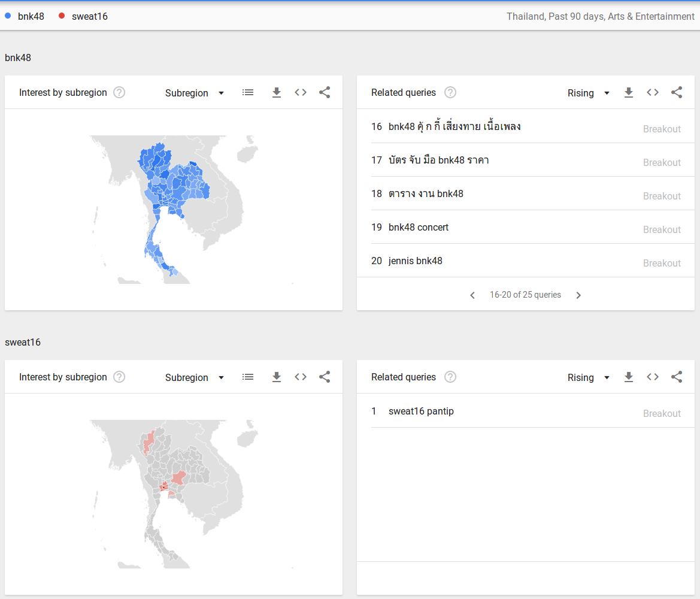Download sweat16 related queries CSV

629,377
